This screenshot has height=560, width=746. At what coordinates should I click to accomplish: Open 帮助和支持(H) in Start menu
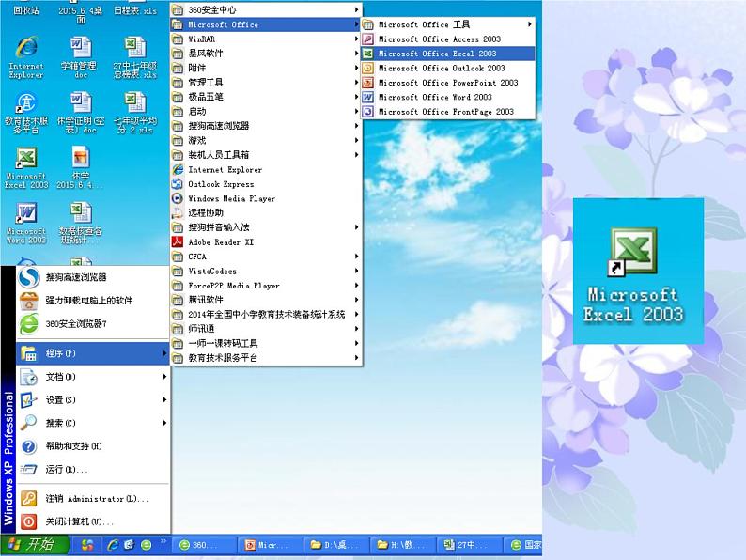pyautogui.click(x=93, y=446)
